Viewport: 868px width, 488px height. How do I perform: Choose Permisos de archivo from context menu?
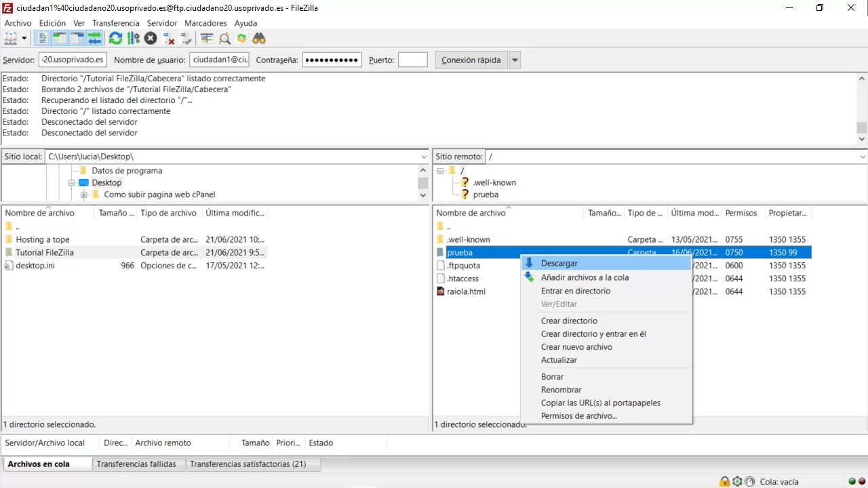[606, 415]
